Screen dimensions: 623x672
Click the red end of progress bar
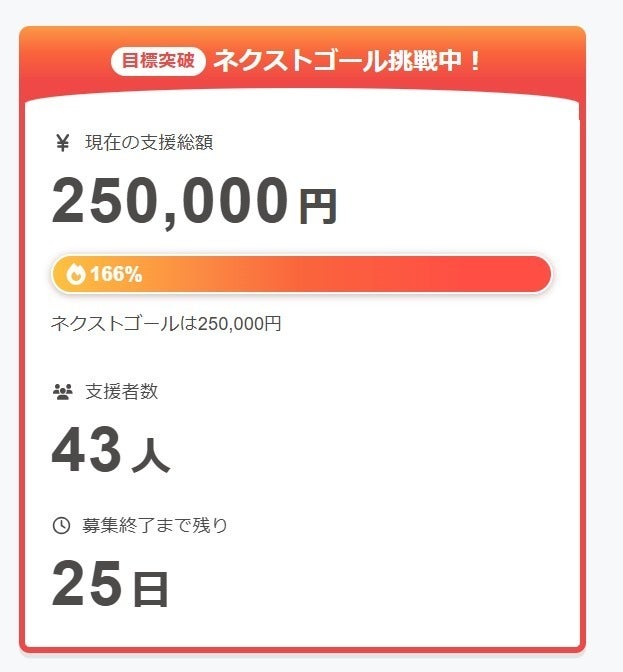[529, 274]
